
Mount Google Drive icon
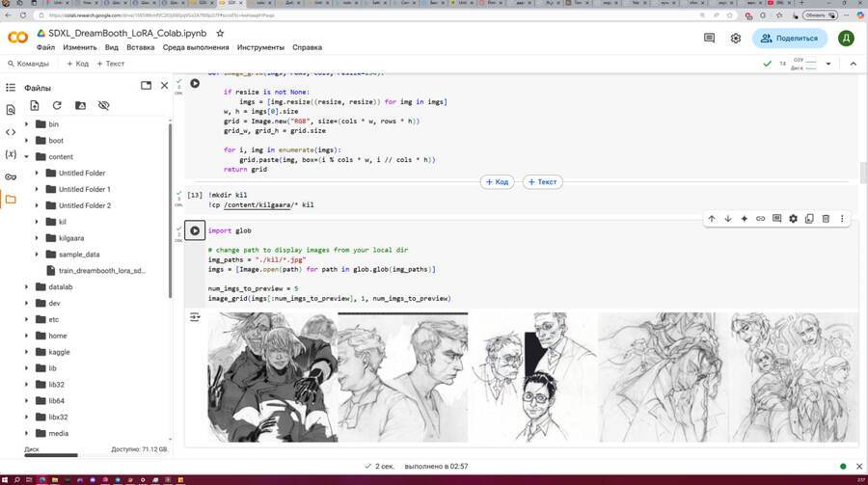click(80, 105)
